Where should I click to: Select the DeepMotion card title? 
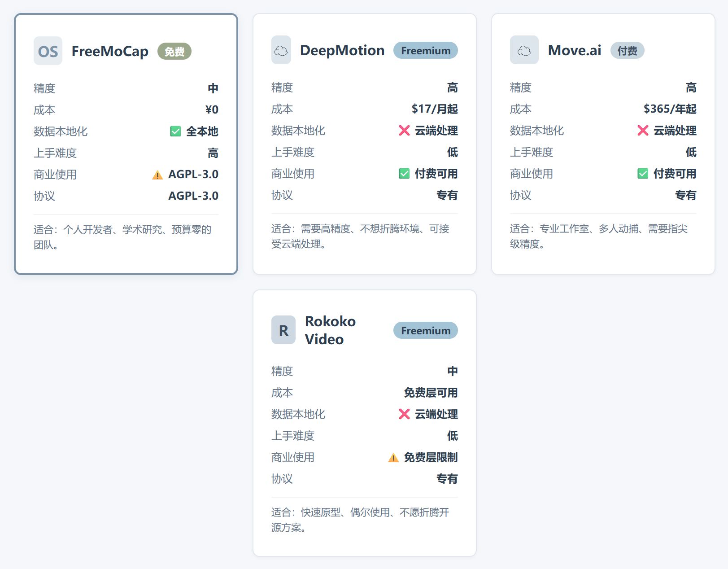click(342, 50)
